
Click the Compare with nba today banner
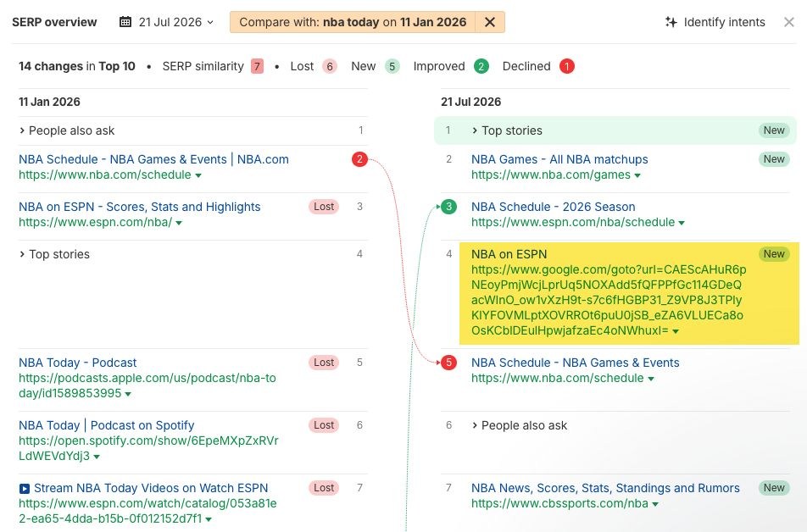coord(353,22)
